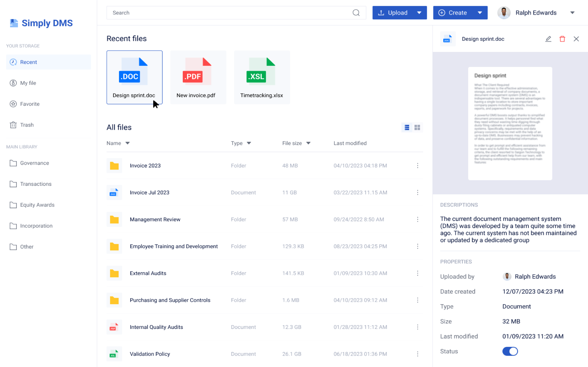Viewport: 588px width, 367px height.
Task: Close the Design sprint.doc details panel
Action: 576,39
